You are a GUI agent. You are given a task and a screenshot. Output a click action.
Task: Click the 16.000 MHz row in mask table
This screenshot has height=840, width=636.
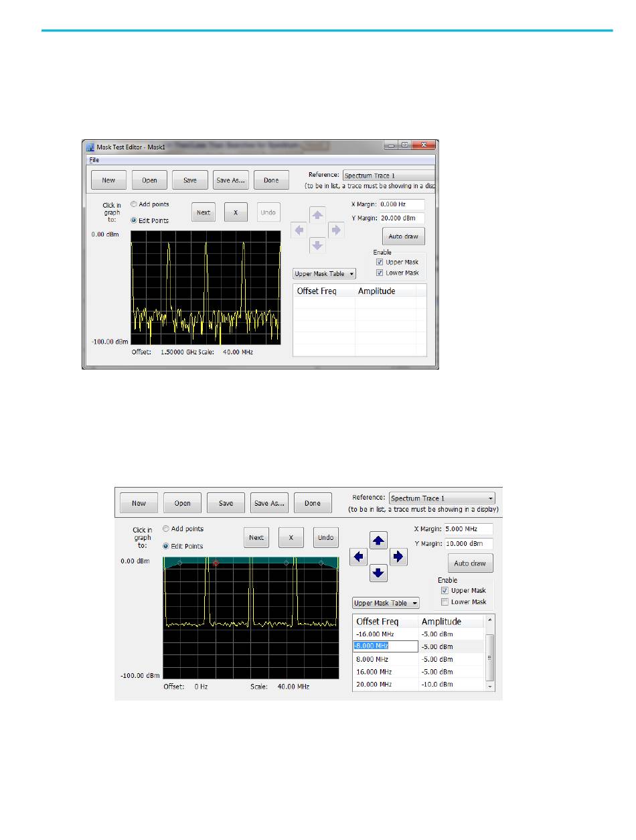(x=418, y=672)
